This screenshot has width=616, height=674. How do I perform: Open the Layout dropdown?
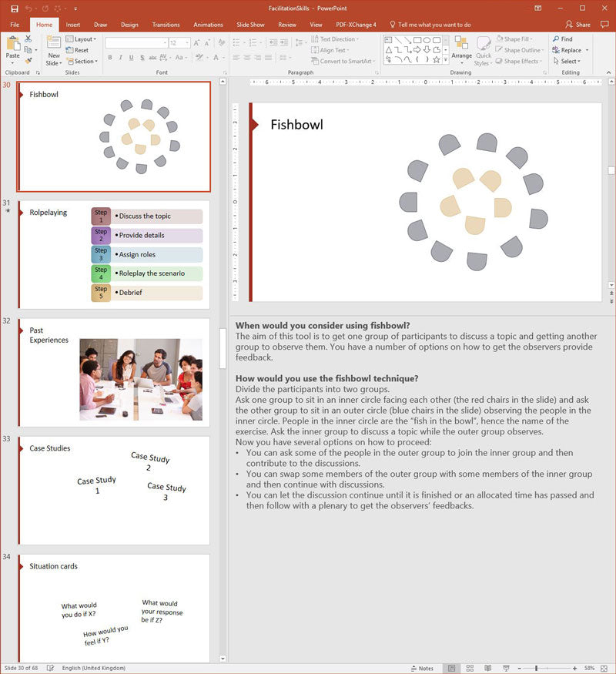(81, 39)
